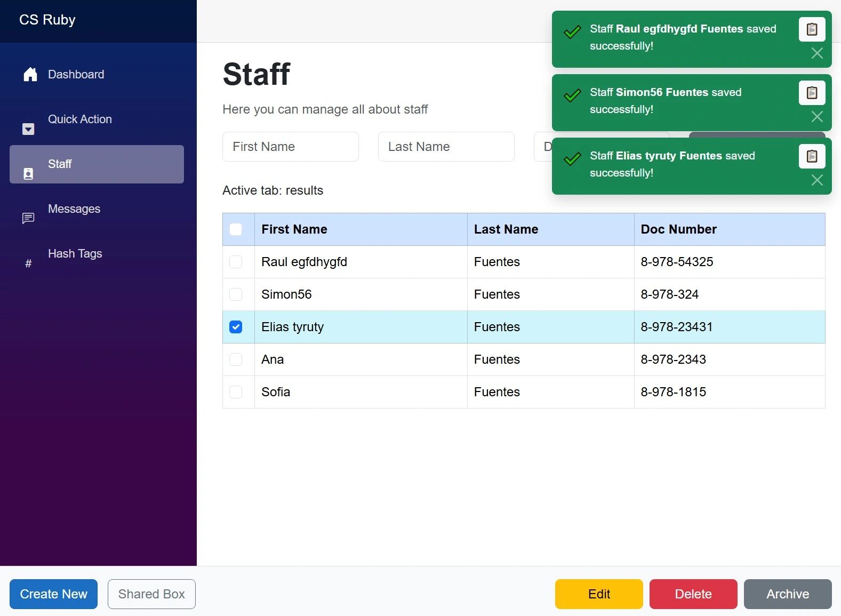Click the Messages chat bubble icon
The width and height of the screenshot is (841, 616).
click(28, 218)
